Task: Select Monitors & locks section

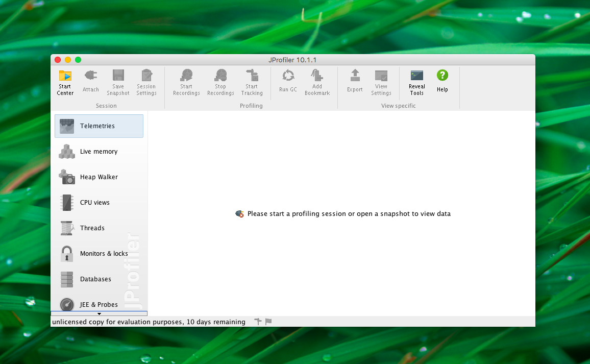Action: [99, 254]
